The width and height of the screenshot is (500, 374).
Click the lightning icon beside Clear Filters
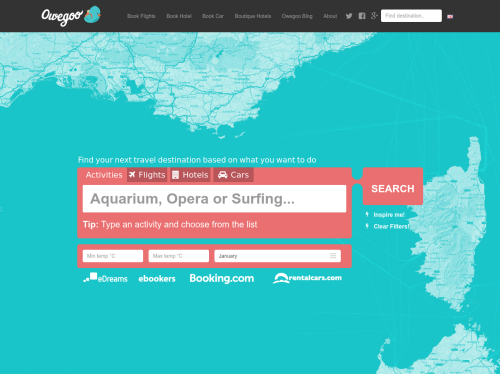367,226
